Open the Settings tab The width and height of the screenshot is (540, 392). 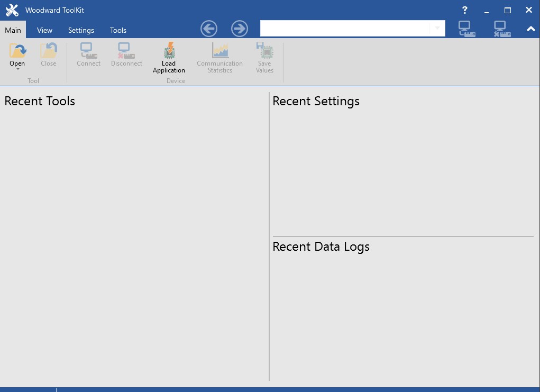pyautogui.click(x=81, y=30)
